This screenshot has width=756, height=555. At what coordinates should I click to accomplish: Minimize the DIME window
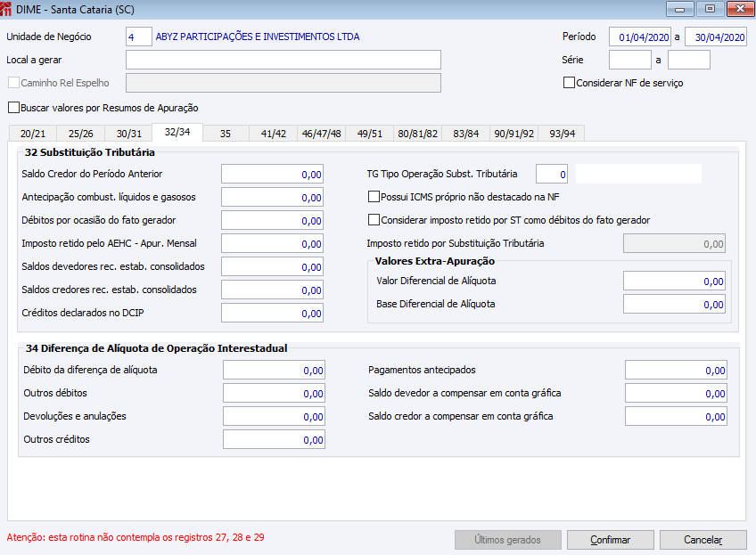tap(680, 9)
